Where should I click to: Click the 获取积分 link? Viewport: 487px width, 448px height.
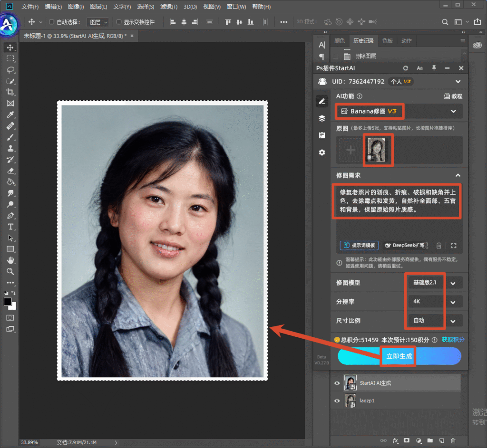[453, 340]
